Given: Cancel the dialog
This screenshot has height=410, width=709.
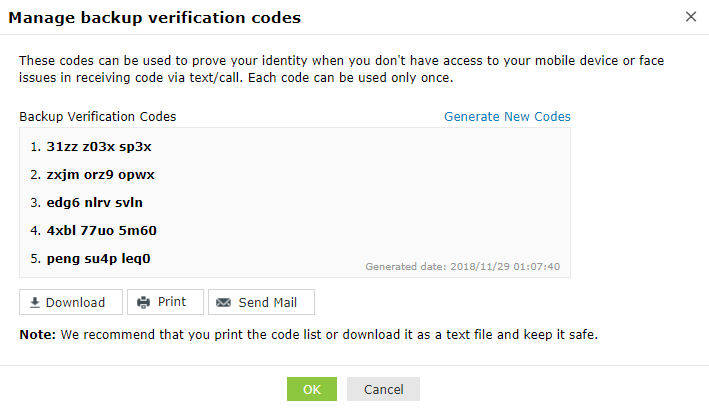Looking at the screenshot, I should pyautogui.click(x=383, y=389).
